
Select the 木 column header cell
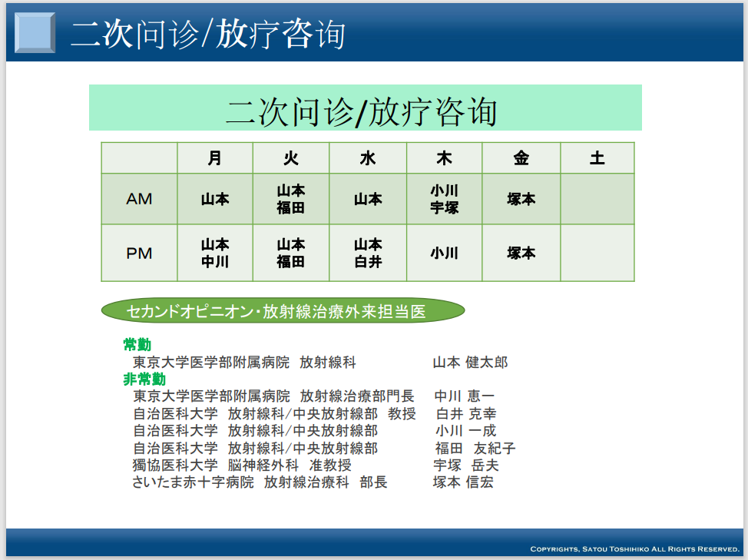coord(444,158)
